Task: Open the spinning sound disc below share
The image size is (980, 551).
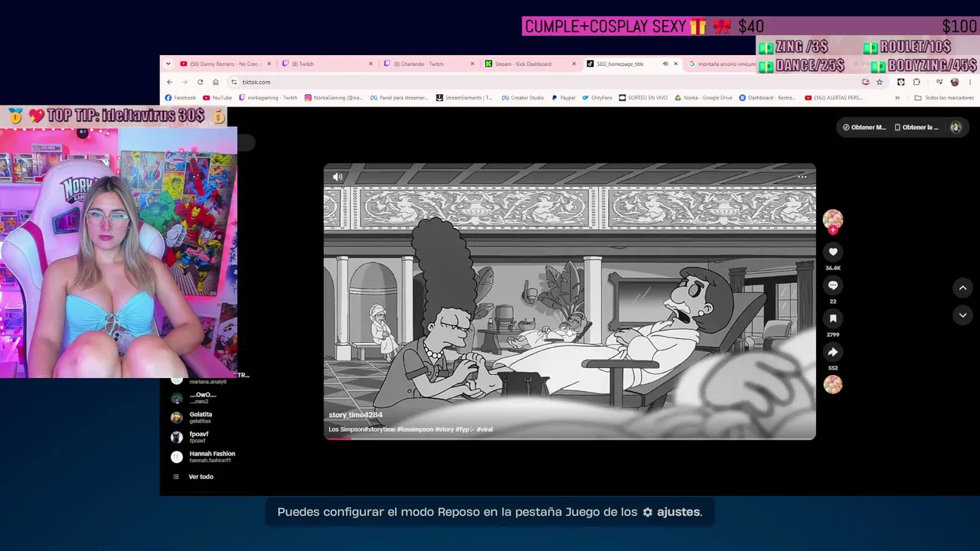Action: click(x=833, y=384)
